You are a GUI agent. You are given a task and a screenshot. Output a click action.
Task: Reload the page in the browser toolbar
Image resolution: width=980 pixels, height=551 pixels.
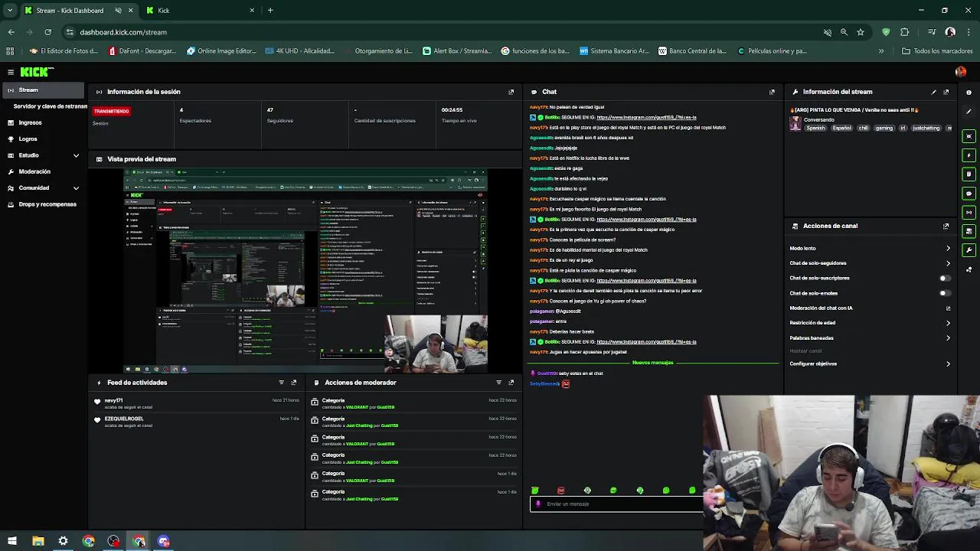click(x=47, y=32)
